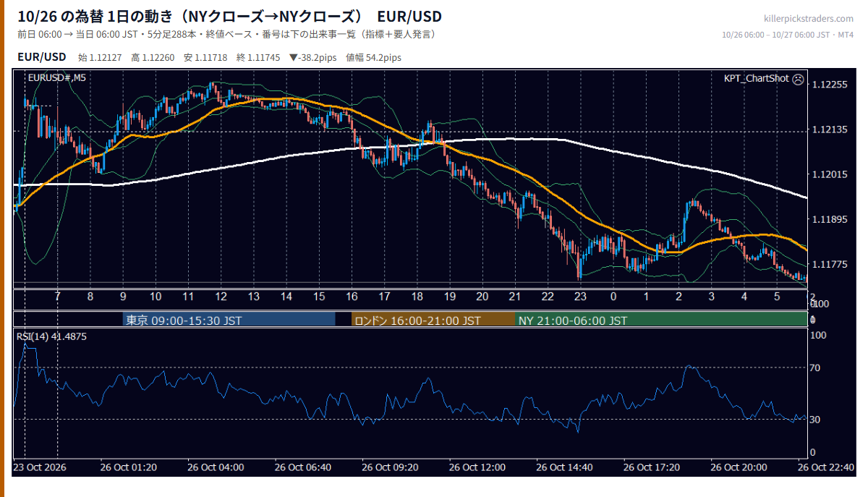Viewport: 868px width, 497px height.
Task: Click the KPT_ChartShot label
Action: (x=756, y=78)
